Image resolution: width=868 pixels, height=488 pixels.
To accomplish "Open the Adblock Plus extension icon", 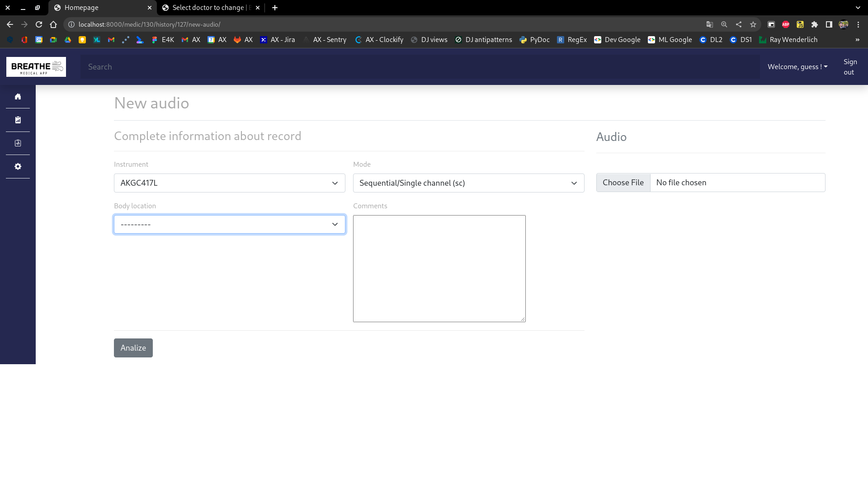I will [786, 24].
